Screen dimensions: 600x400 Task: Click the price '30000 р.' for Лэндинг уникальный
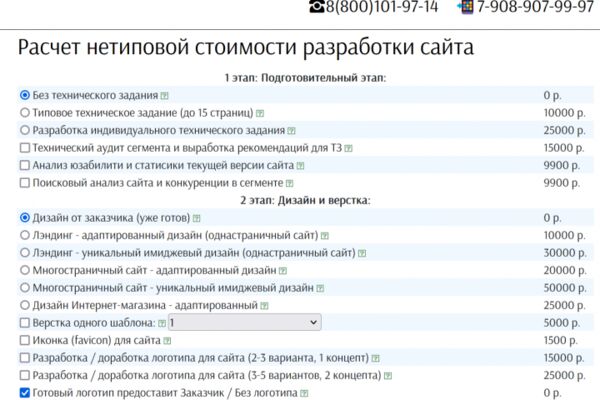tap(565, 253)
